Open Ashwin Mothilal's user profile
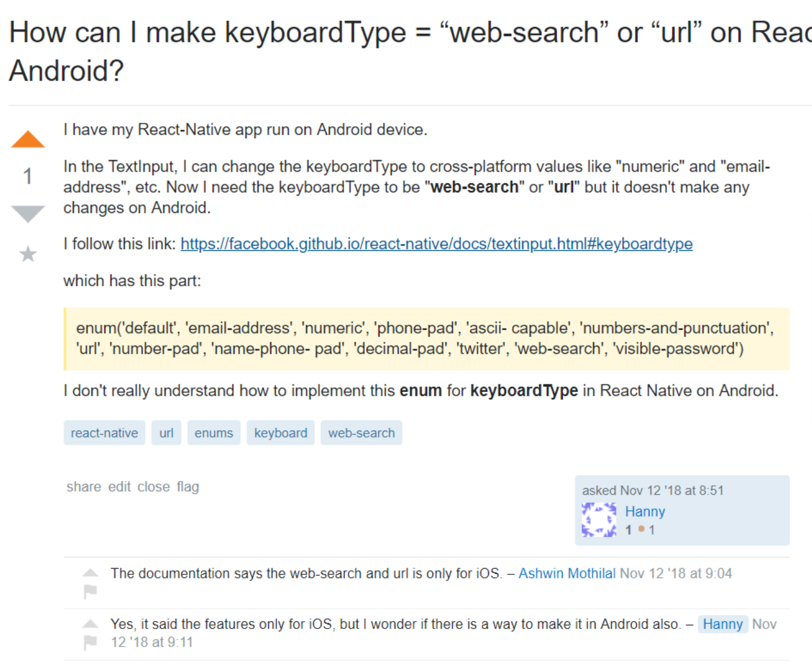 pyautogui.click(x=567, y=573)
